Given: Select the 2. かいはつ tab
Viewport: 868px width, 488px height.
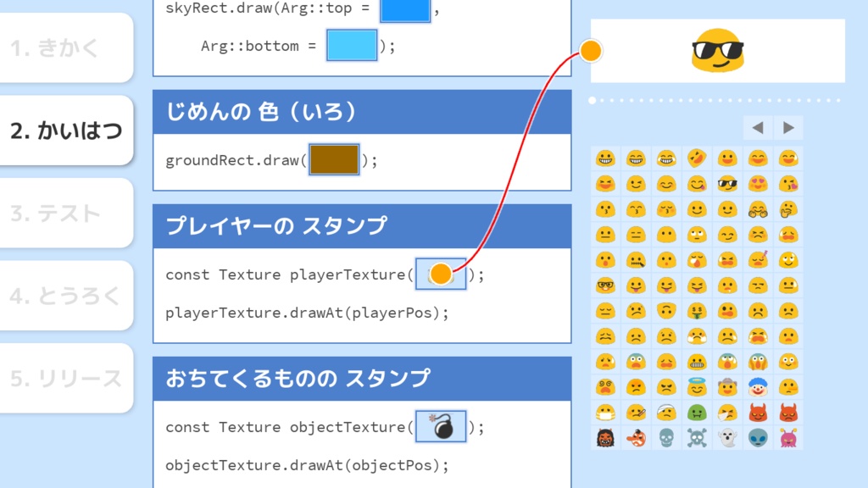Looking at the screenshot, I should click(x=66, y=130).
